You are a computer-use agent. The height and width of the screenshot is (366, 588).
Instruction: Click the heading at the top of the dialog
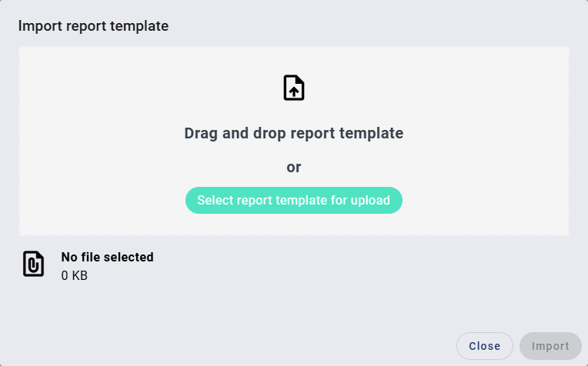tap(93, 26)
